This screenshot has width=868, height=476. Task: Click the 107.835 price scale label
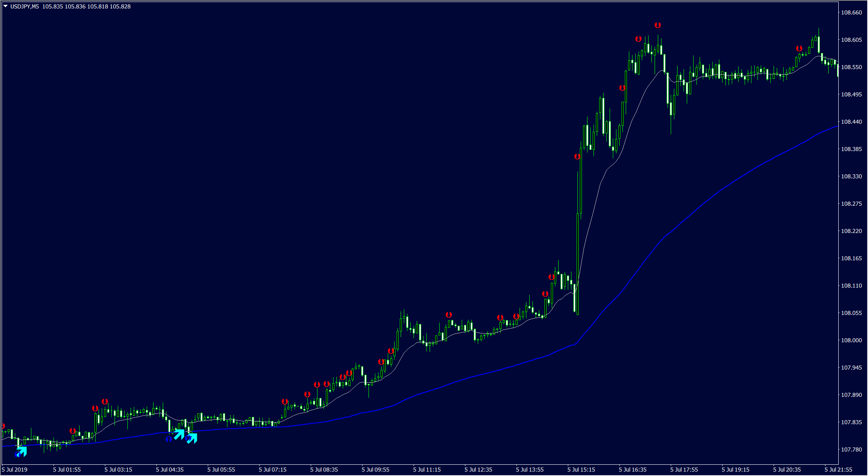pyautogui.click(x=852, y=422)
